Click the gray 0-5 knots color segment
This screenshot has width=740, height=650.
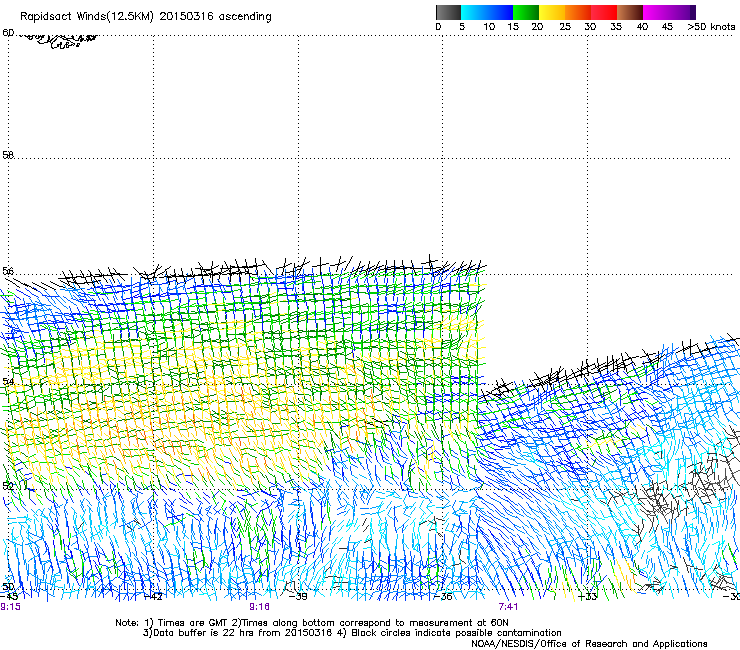pyautogui.click(x=448, y=12)
